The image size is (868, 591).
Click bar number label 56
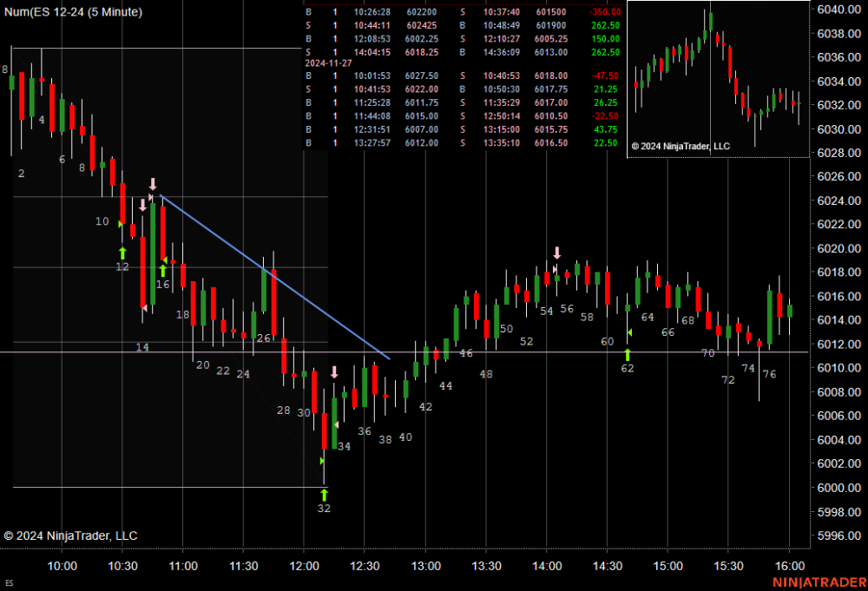[567, 309]
